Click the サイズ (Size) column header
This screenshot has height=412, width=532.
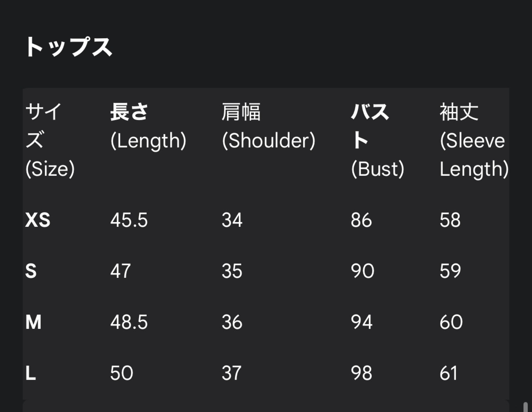(x=49, y=140)
